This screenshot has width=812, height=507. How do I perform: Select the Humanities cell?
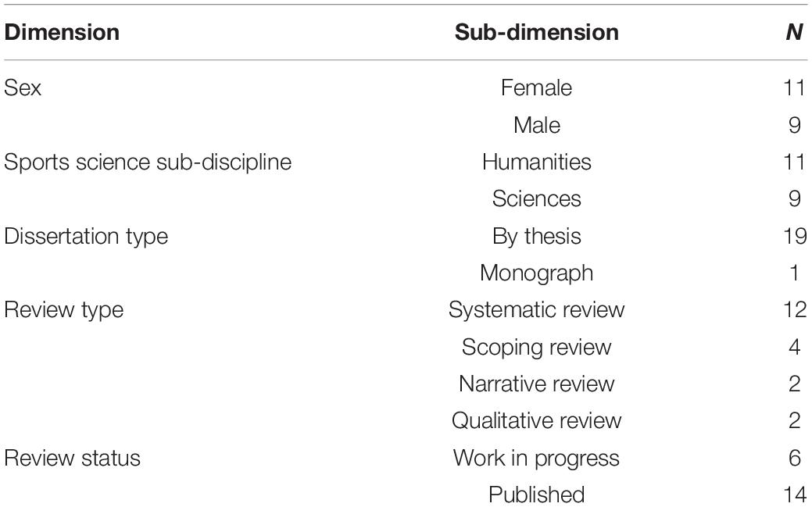(x=536, y=162)
